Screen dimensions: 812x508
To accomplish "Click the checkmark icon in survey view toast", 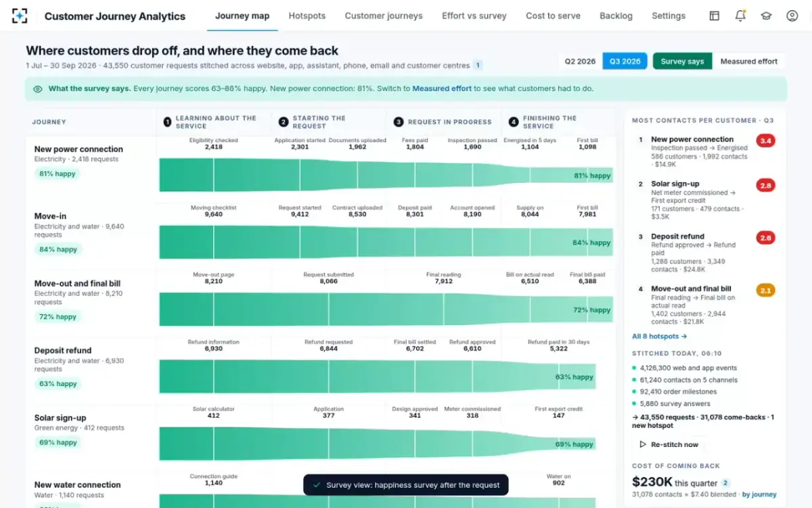I will pyautogui.click(x=316, y=485).
